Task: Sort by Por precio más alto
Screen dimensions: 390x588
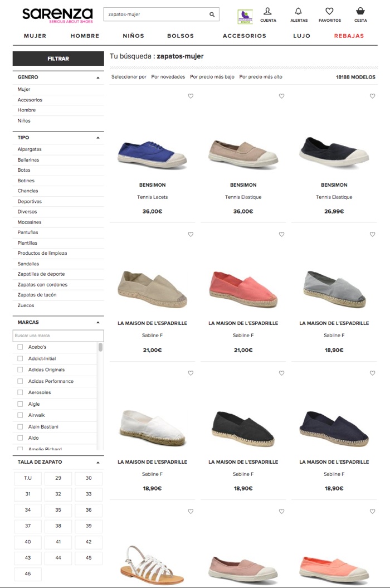Action: (261, 77)
